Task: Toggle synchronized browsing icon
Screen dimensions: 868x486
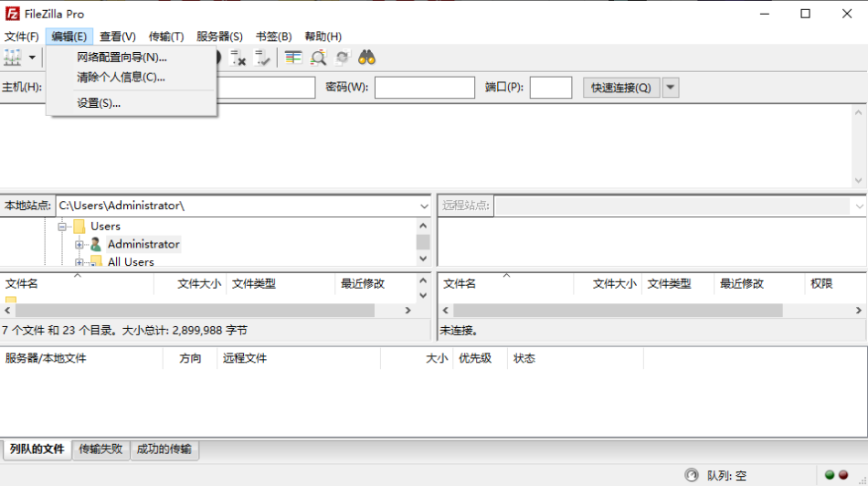Action: tap(342, 58)
